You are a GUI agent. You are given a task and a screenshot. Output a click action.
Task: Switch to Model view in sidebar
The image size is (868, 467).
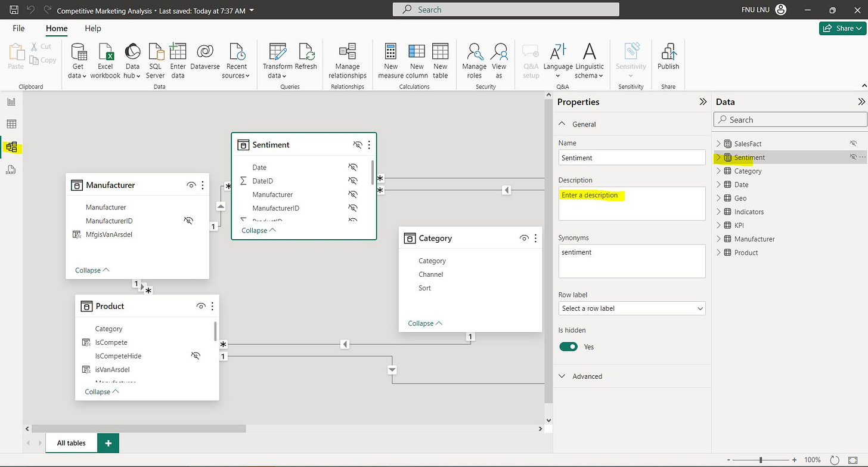point(11,147)
